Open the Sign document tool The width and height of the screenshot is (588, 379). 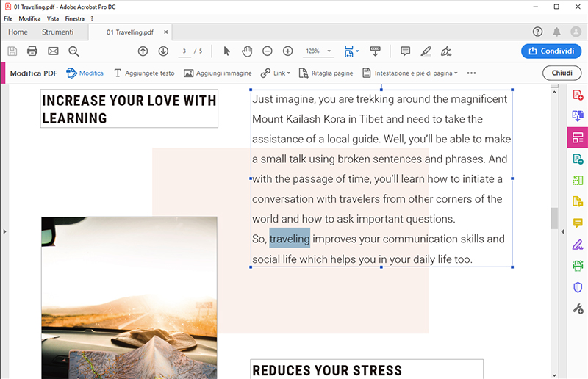point(446,51)
